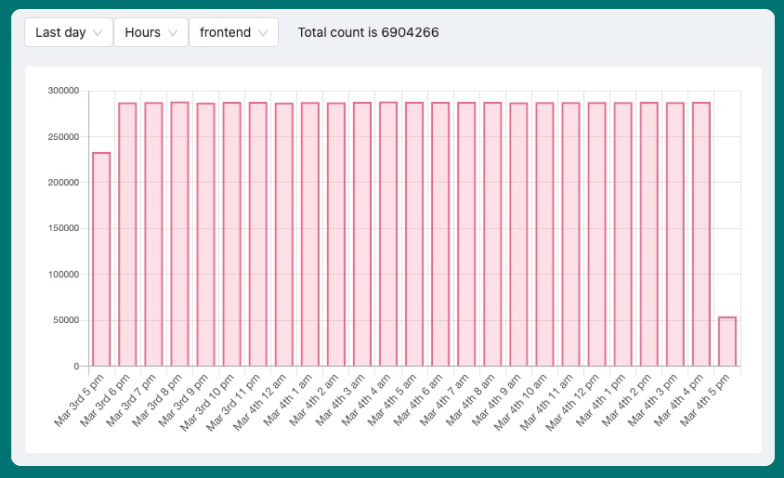Click the 50000 y-axis label
784x478 pixels.
66,320
